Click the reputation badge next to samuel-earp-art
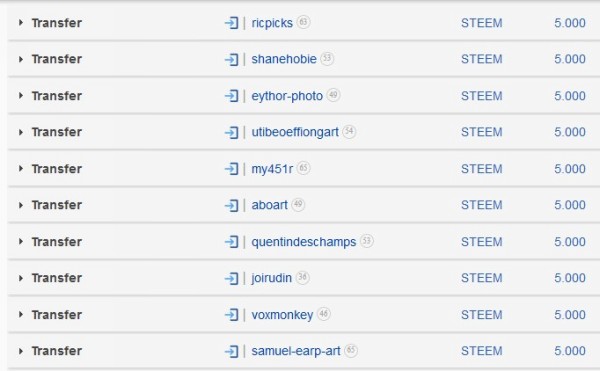 pos(351,350)
